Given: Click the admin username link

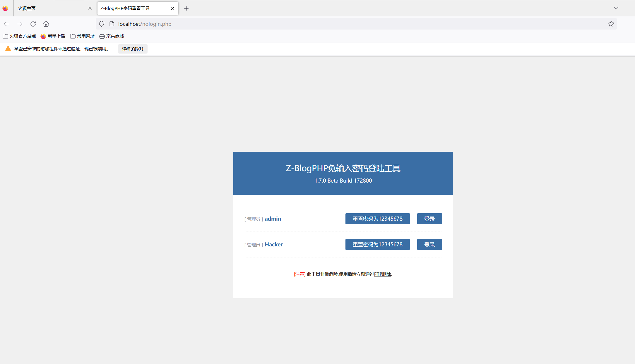Looking at the screenshot, I should tap(273, 219).
